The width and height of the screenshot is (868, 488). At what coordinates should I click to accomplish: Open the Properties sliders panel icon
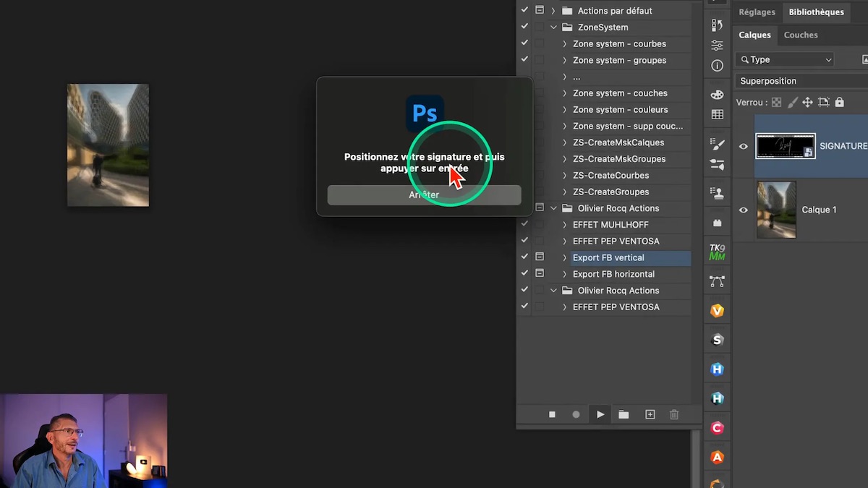pyautogui.click(x=717, y=45)
